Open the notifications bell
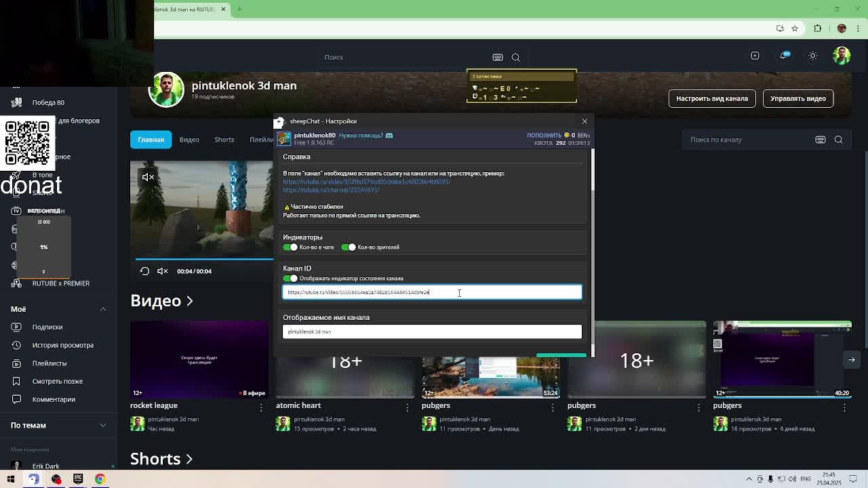The width and height of the screenshot is (868, 488). [x=784, y=56]
